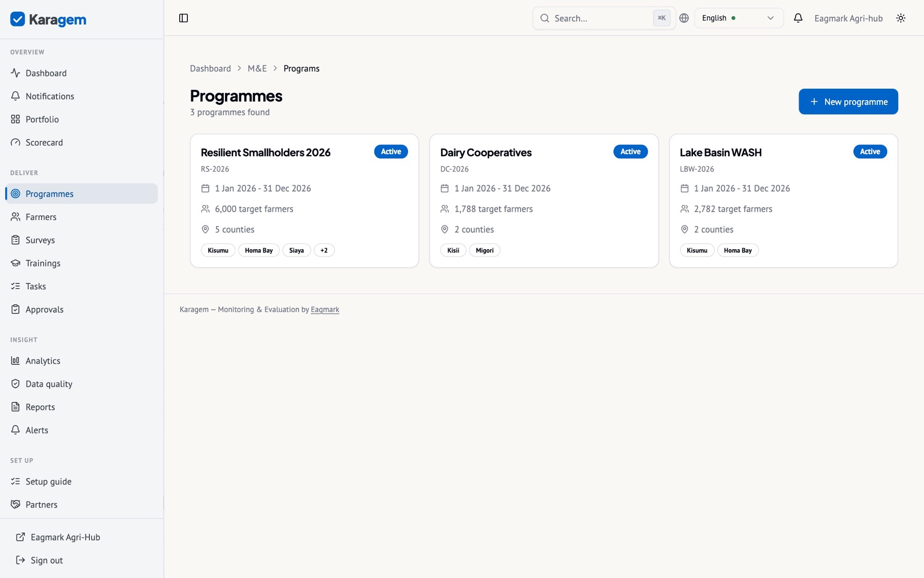Viewport: 924px width, 578px height.
Task: Click into the Search field
Action: point(604,18)
